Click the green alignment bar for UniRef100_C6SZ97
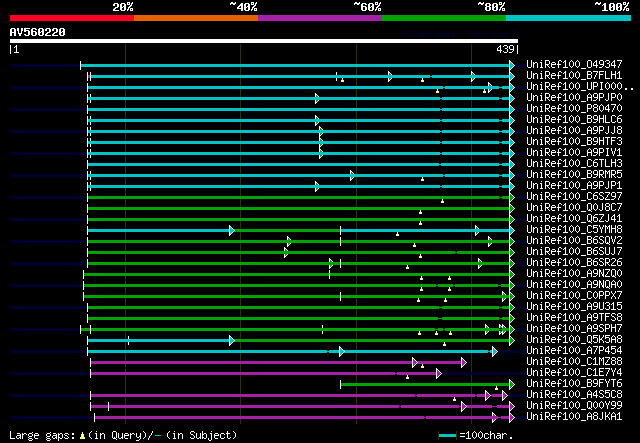Image resolution: width=640 pixels, height=443 pixels. [300, 196]
